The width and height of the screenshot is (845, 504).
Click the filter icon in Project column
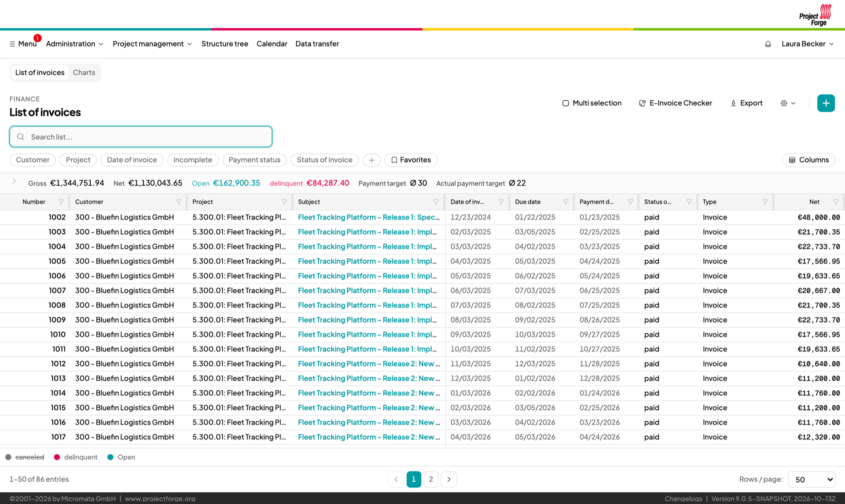284,202
